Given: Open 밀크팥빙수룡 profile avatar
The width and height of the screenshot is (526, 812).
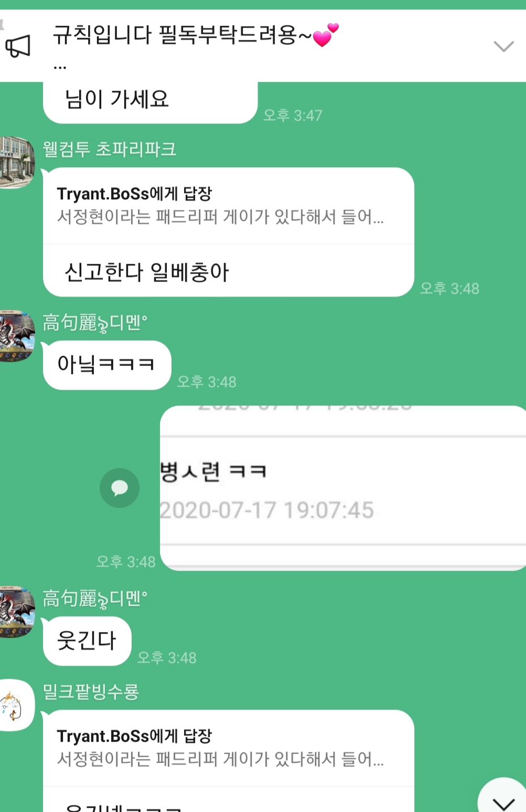Looking at the screenshot, I should [x=17, y=705].
